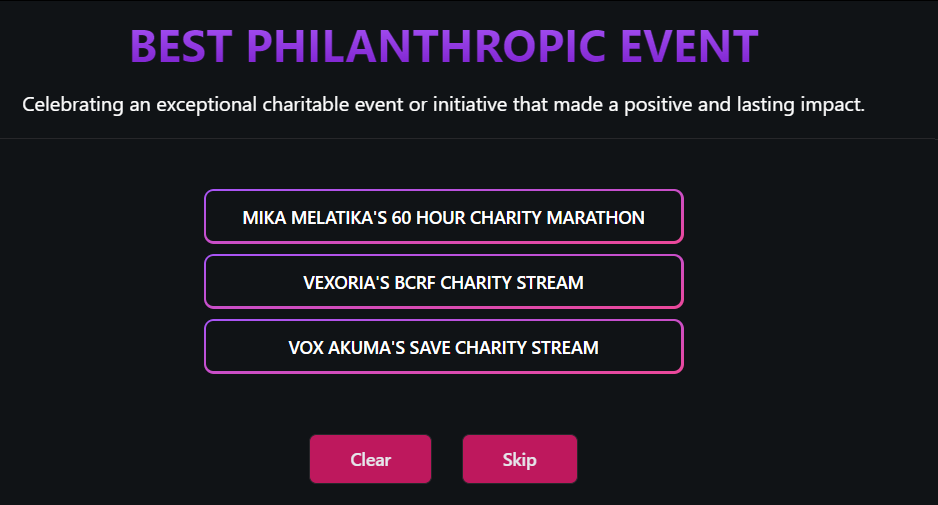Select the nominee mentioning BCRF

(x=443, y=282)
